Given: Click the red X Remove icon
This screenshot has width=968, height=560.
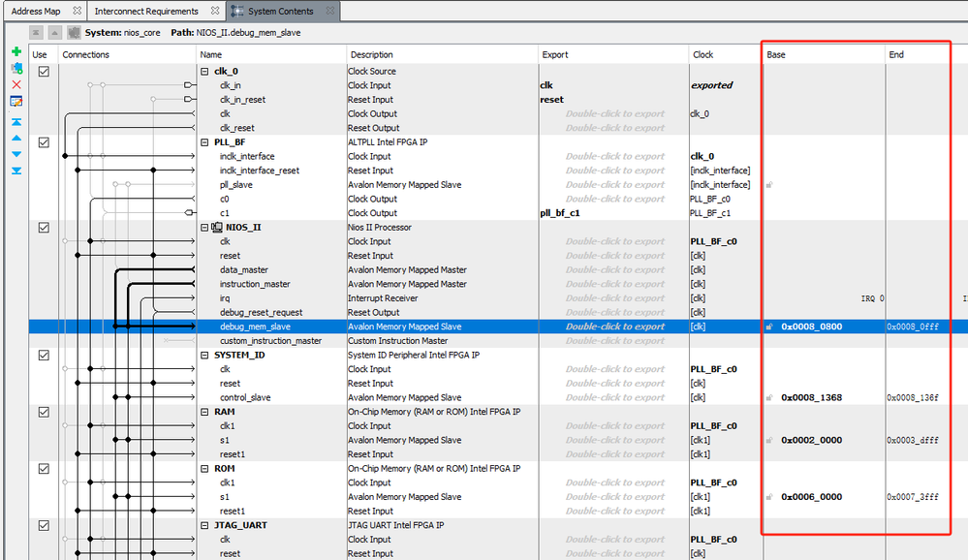Looking at the screenshot, I should [16, 84].
